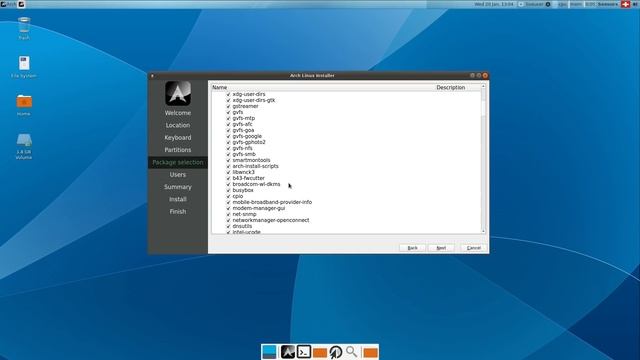Go to the Keyboard step
The height and width of the screenshot is (360, 640).
coord(178,138)
